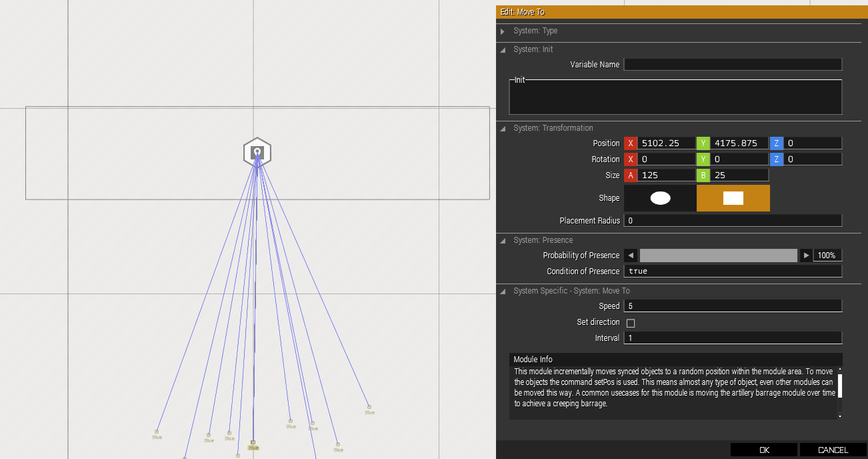868x459 pixels.
Task: Choose the ellipse shape option
Action: (660, 198)
